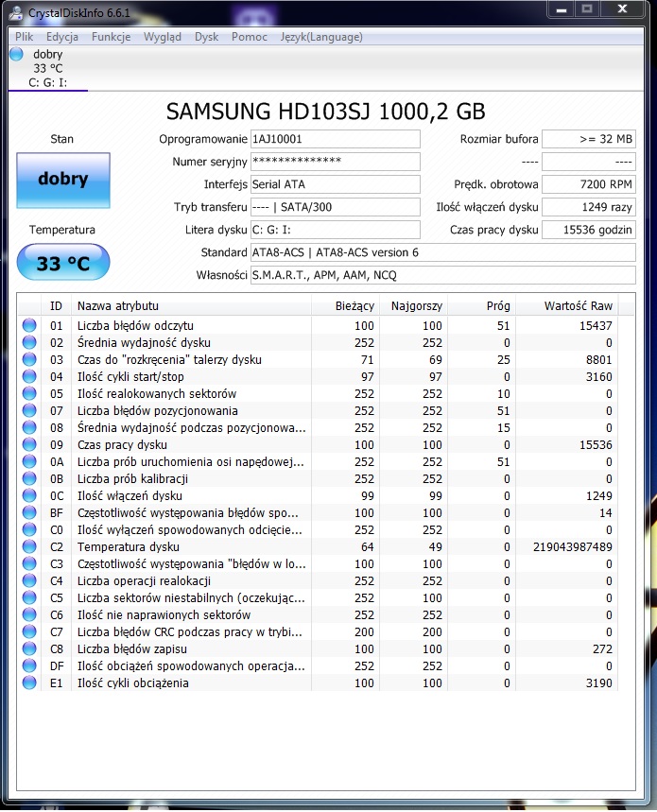Viewport: 657px width, 812px height.
Task: Click status orb for attribute 09
Action: coord(29,444)
